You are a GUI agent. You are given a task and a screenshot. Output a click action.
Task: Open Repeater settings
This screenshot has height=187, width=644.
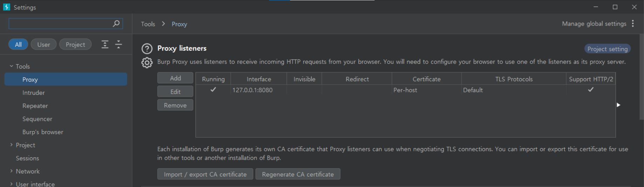coord(35,106)
